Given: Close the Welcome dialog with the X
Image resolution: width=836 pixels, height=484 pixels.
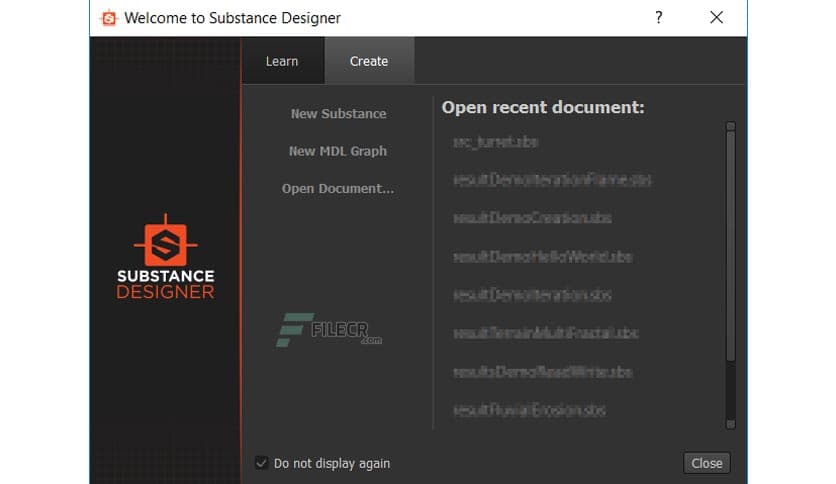Looking at the screenshot, I should point(717,18).
